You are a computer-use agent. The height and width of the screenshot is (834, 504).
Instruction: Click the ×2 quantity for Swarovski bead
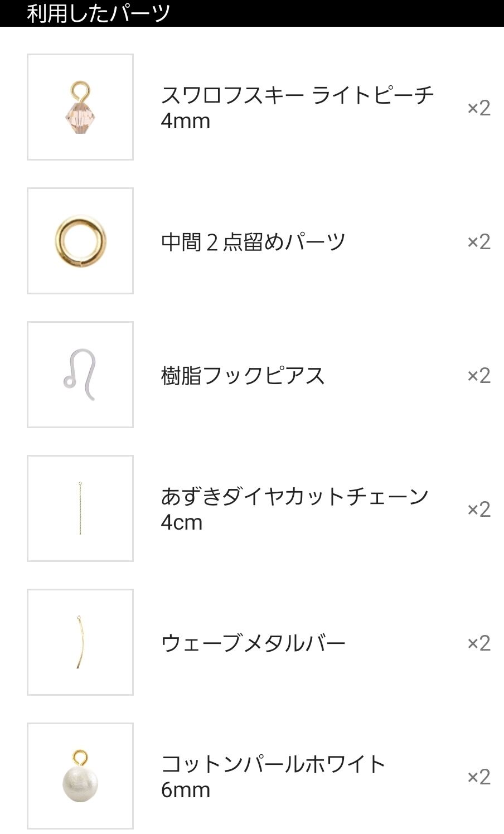479,108
